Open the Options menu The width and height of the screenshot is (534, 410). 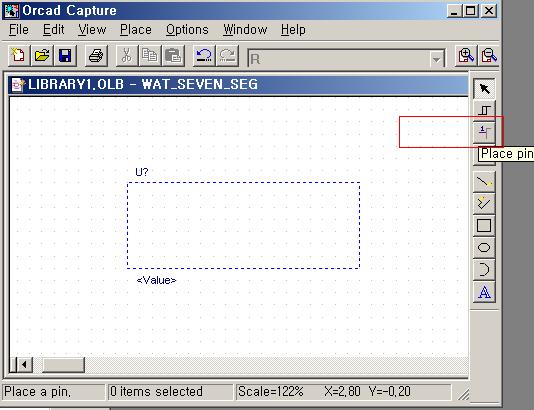[187, 30]
